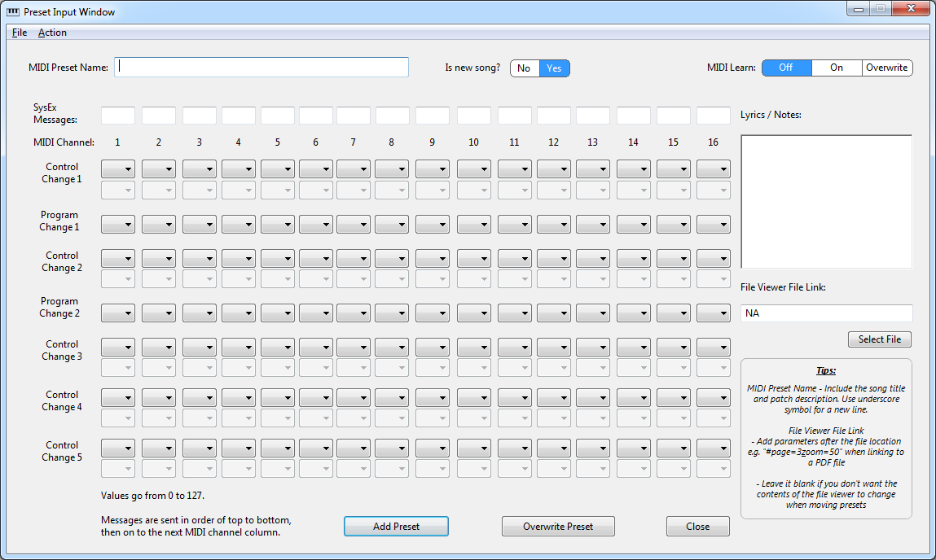Open the File menu
Image resolution: width=936 pixels, height=560 pixels.
20,33
